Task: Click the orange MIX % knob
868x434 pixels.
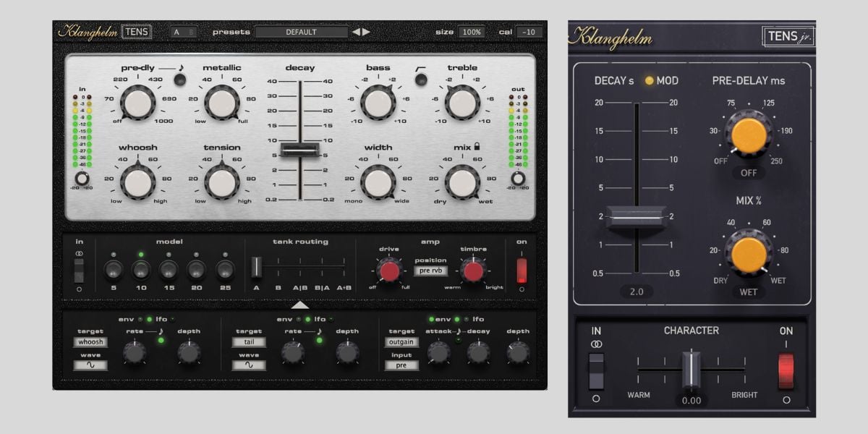Action: [x=749, y=253]
